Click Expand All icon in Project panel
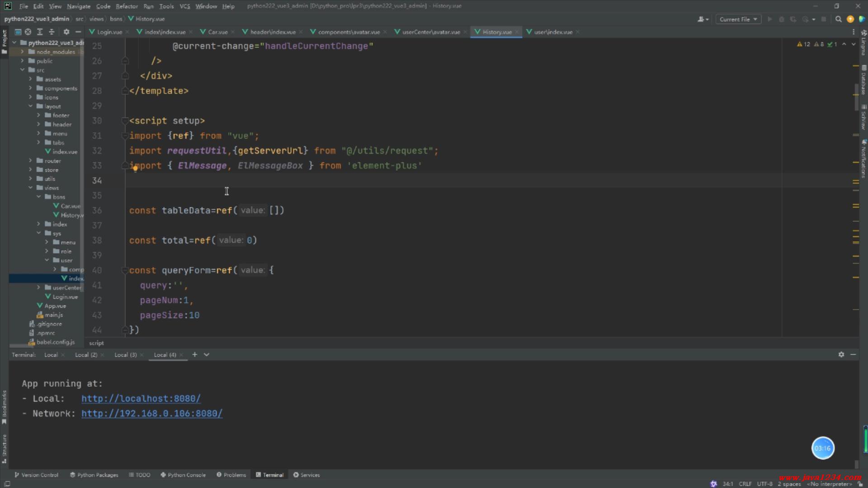Image resolution: width=868 pixels, height=488 pixels. click(x=40, y=32)
